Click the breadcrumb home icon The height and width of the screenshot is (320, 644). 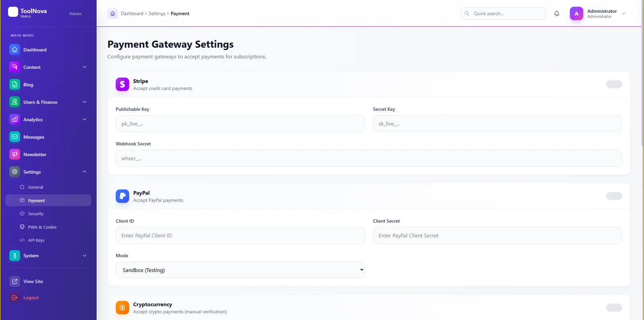(x=113, y=13)
